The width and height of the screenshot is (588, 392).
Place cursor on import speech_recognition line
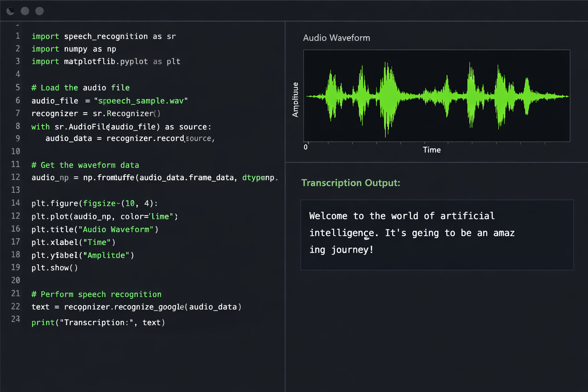tap(103, 36)
